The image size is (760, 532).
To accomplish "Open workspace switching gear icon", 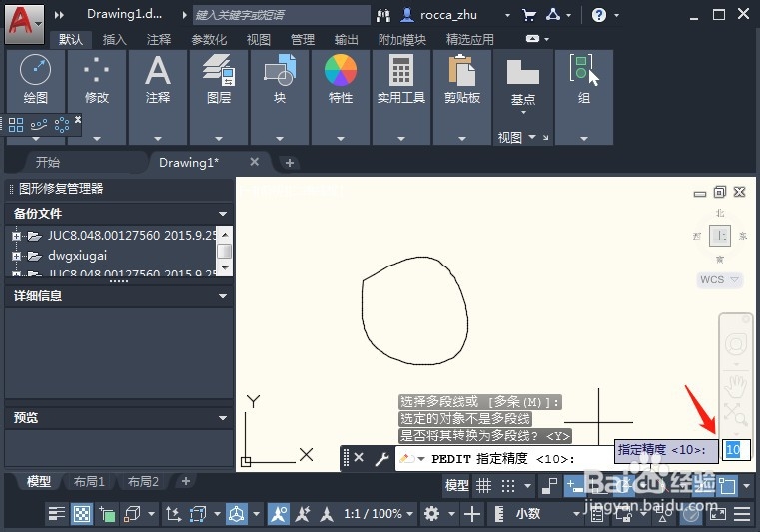I will point(431,514).
